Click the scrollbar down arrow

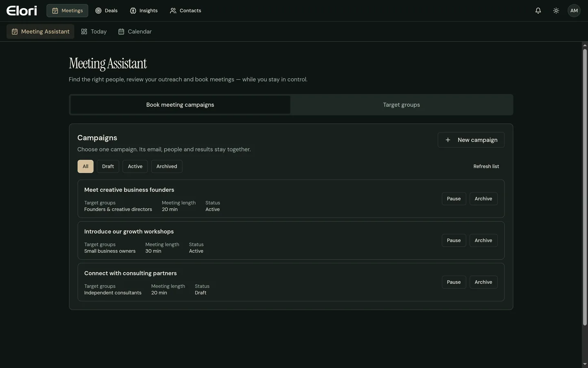click(x=585, y=364)
